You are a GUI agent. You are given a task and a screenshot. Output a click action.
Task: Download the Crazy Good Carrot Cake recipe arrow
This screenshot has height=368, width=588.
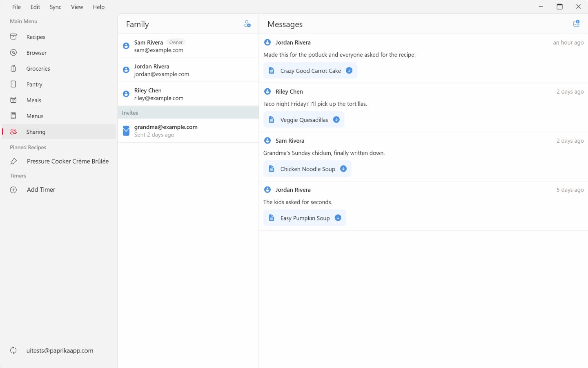tap(349, 70)
